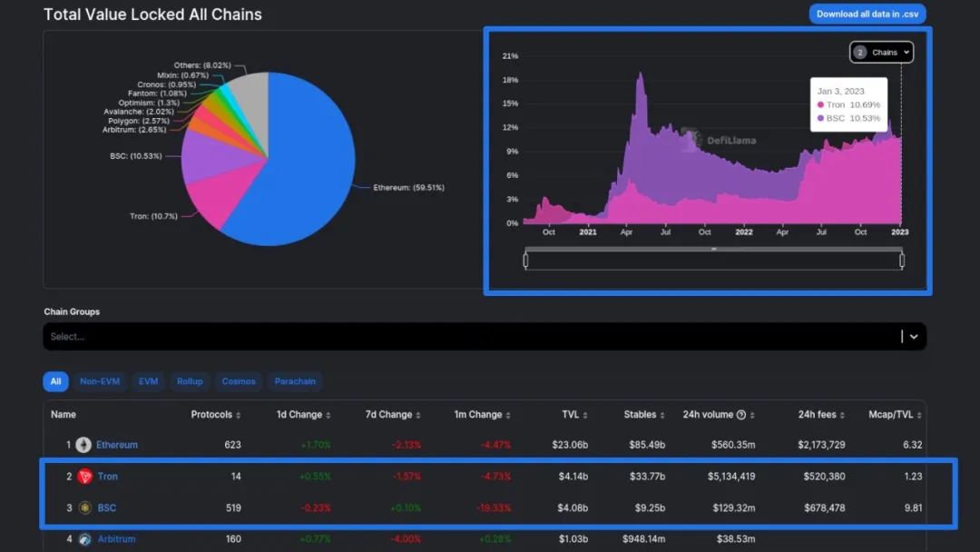Viewport: 980px width, 552px height.
Task: Focus the Chain Groups Select input field
Action: [454, 336]
